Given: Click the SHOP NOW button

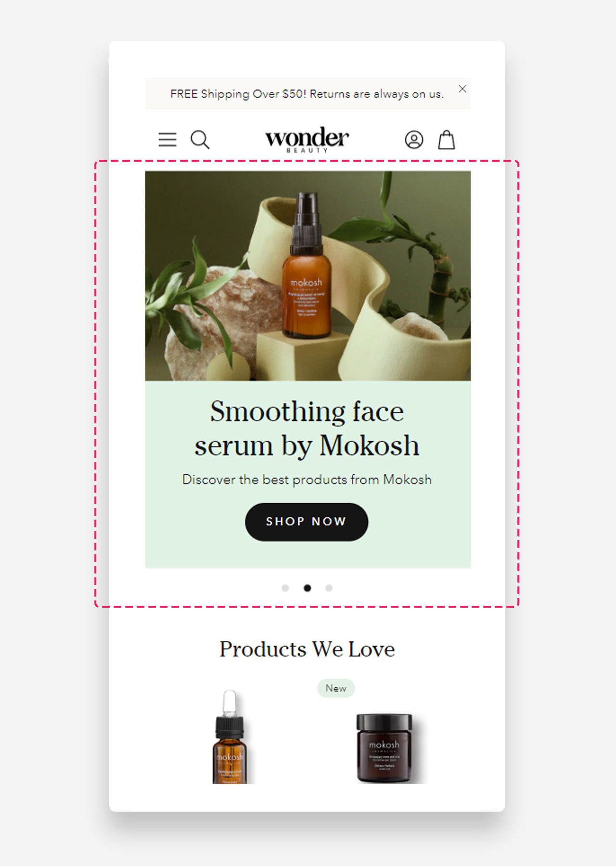Looking at the screenshot, I should (x=307, y=522).
